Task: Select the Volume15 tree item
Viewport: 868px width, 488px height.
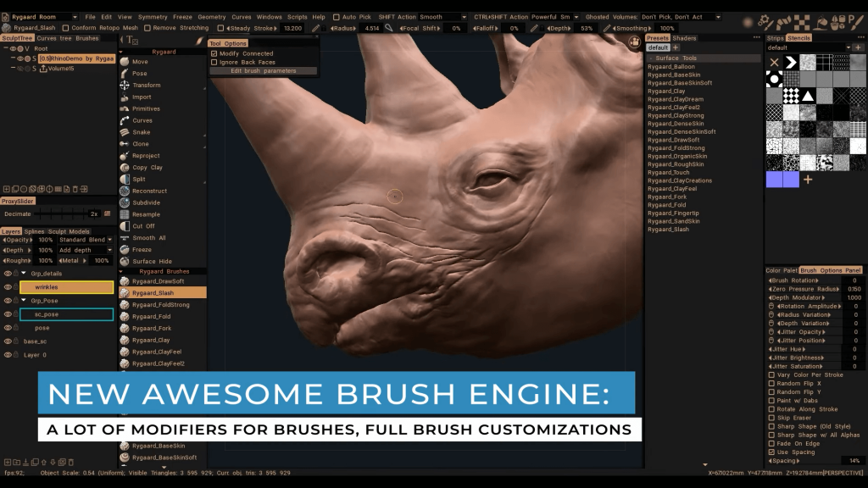Action: [60, 69]
